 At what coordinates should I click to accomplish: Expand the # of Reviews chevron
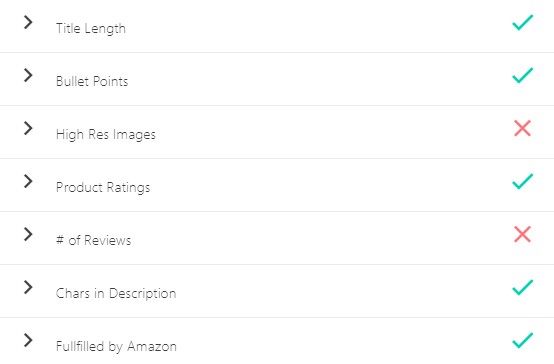(x=28, y=234)
